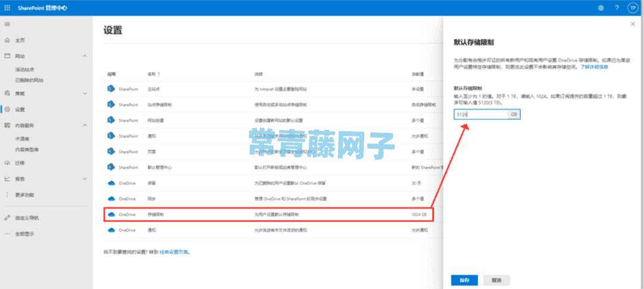
Task: Click the 设置 gear icon in sidebar
Action: click(x=7, y=110)
